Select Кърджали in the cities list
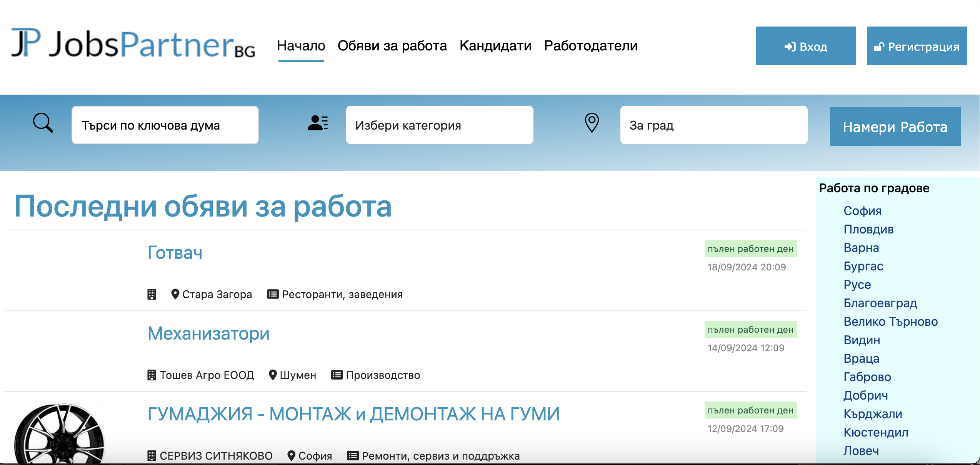The image size is (980, 465). (873, 414)
